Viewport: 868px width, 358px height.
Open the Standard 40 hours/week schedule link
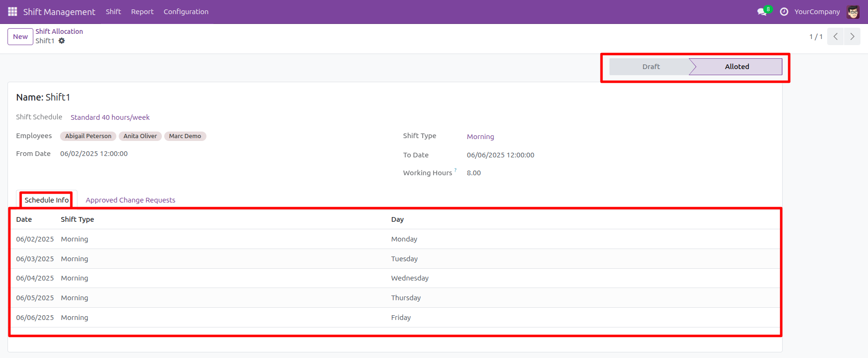(110, 117)
